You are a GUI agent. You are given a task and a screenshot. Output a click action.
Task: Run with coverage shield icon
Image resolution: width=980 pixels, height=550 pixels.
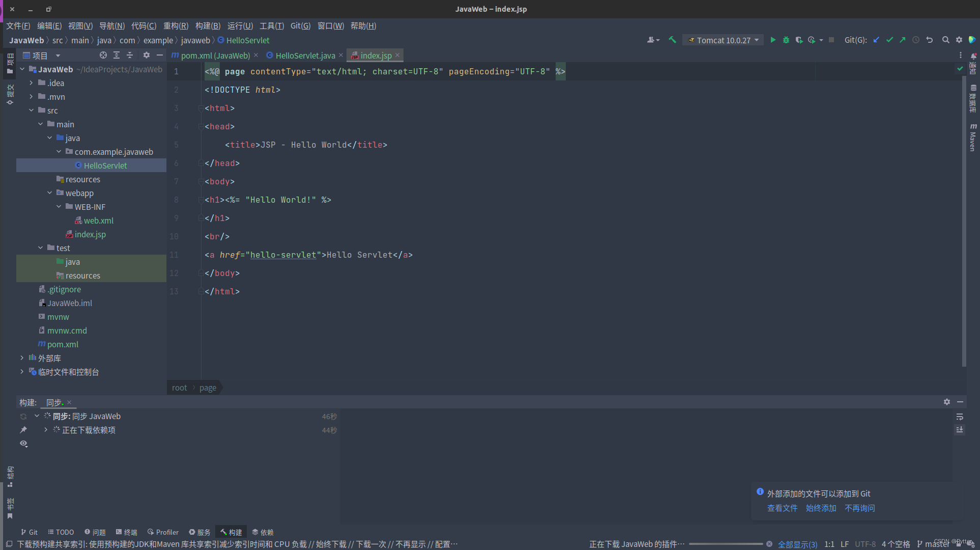(x=799, y=40)
